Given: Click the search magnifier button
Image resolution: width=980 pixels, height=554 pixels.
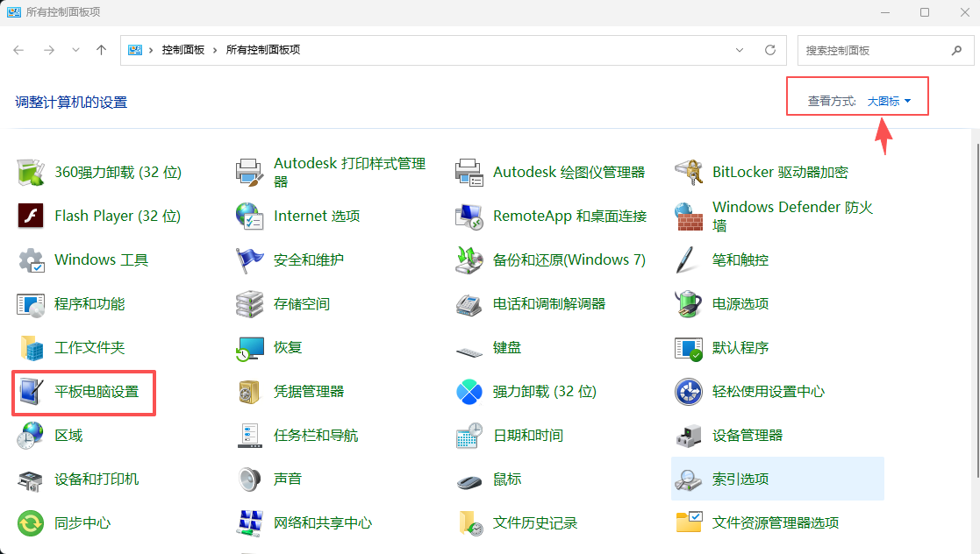Looking at the screenshot, I should pos(956,51).
